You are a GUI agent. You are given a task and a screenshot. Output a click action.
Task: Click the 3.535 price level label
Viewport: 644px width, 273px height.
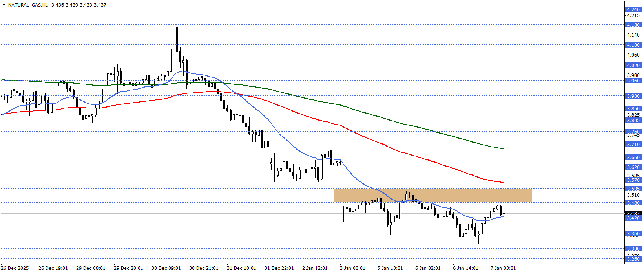633,189
